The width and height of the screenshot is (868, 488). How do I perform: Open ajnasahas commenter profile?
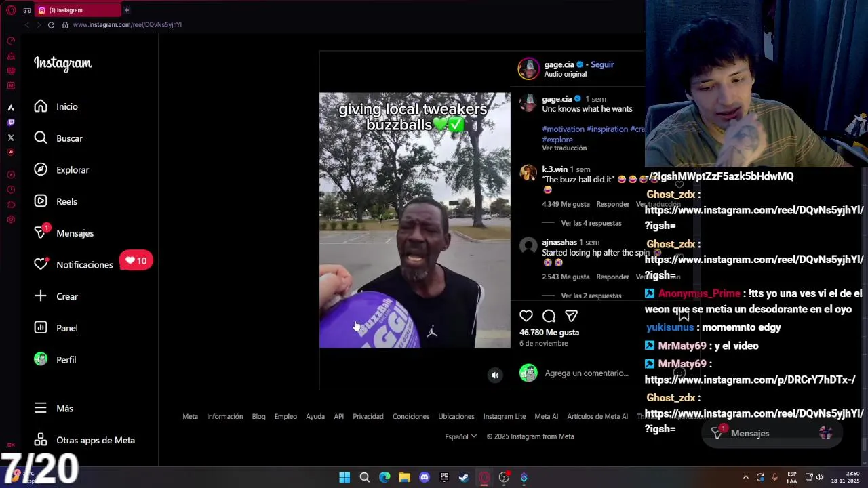[559, 242]
